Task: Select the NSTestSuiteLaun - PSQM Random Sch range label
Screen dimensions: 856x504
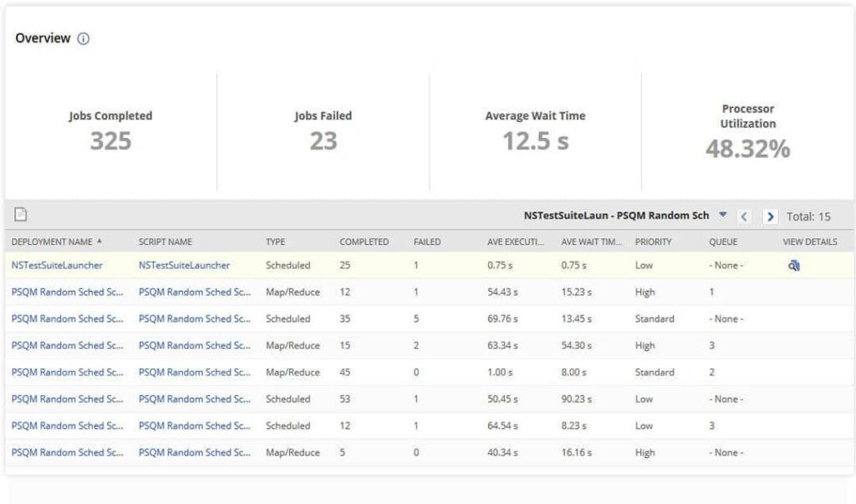Action: (x=616, y=216)
